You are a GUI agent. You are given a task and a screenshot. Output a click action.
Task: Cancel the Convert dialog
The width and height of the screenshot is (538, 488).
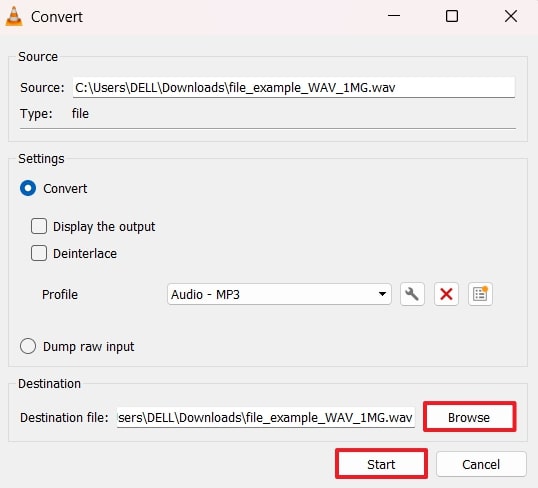coord(481,464)
